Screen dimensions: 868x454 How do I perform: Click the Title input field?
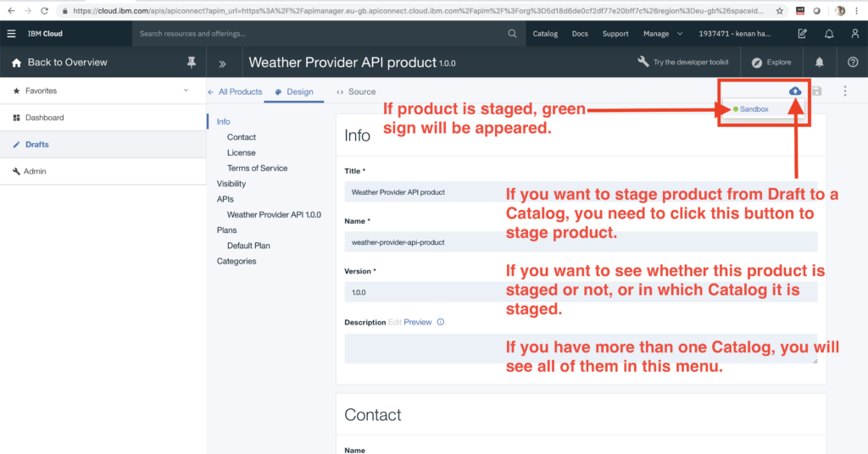tap(581, 192)
